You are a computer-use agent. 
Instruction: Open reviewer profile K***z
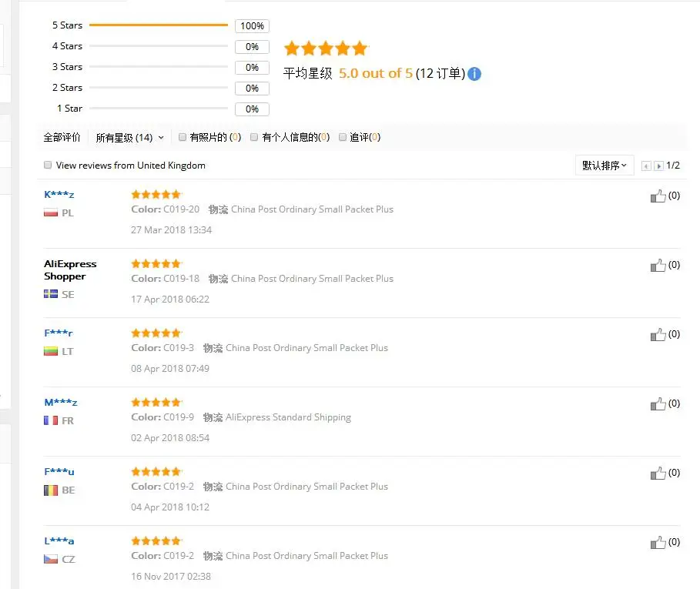[59, 195]
